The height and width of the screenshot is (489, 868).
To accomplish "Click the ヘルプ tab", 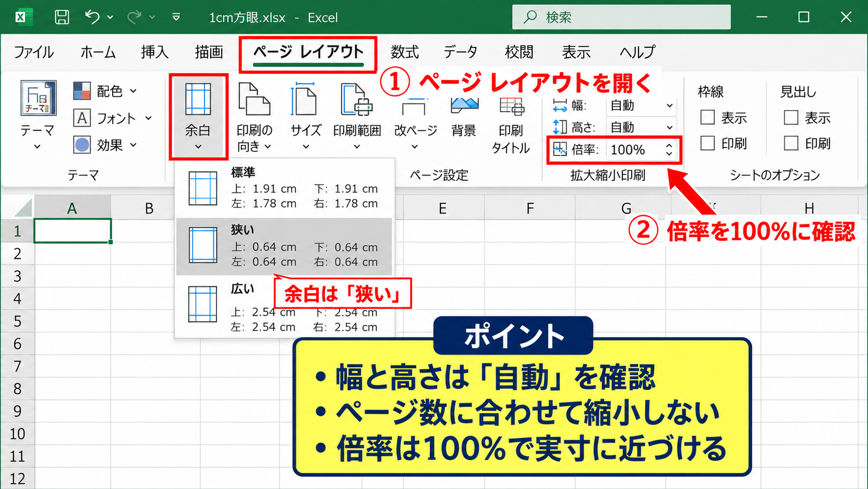I will (x=637, y=52).
